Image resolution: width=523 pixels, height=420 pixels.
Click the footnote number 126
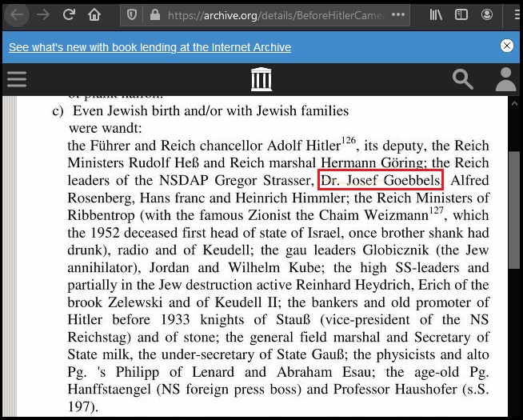click(x=349, y=140)
